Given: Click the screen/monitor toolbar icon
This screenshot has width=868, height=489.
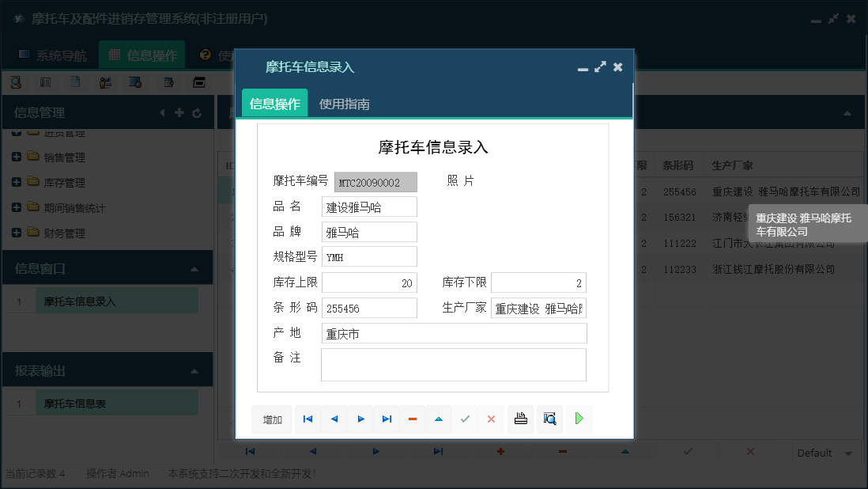Looking at the screenshot, I should click(x=136, y=81).
